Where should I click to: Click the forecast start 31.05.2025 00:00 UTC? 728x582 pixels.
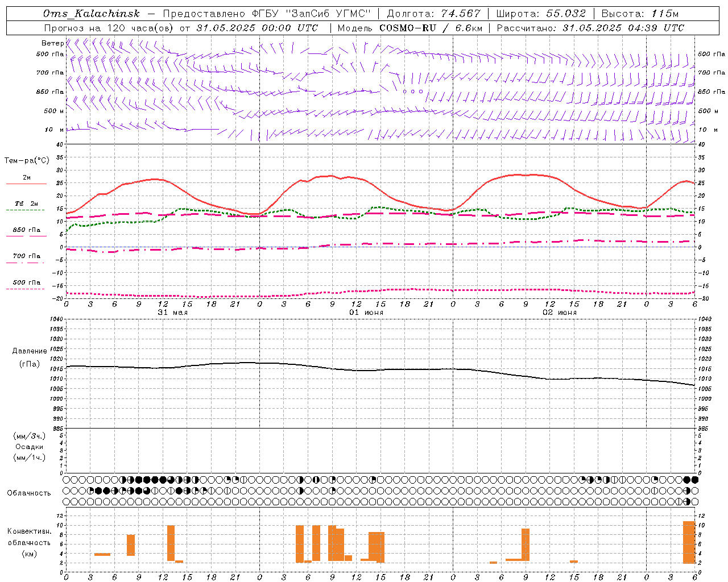[x=257, y=28]
